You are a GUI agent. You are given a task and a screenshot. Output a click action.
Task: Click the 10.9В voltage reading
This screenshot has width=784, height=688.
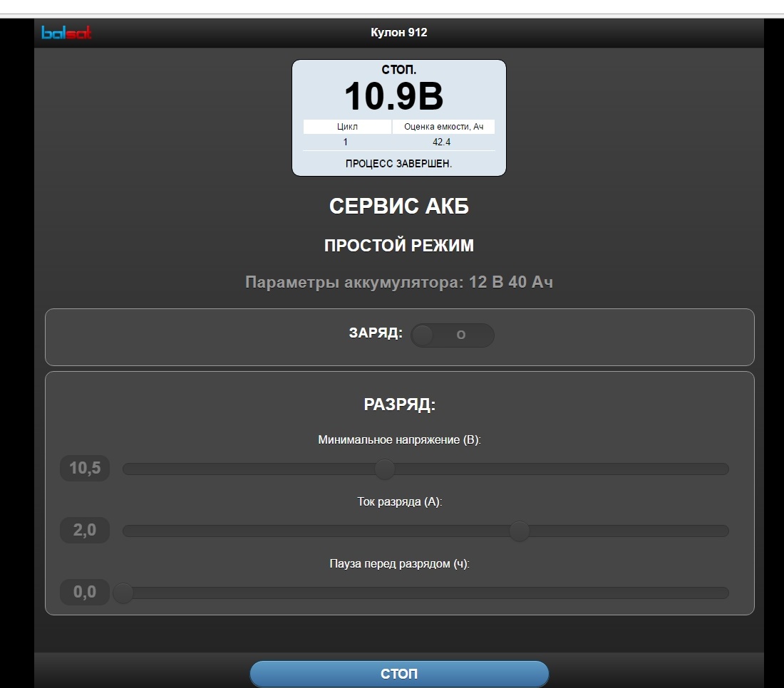coord(393,97)
